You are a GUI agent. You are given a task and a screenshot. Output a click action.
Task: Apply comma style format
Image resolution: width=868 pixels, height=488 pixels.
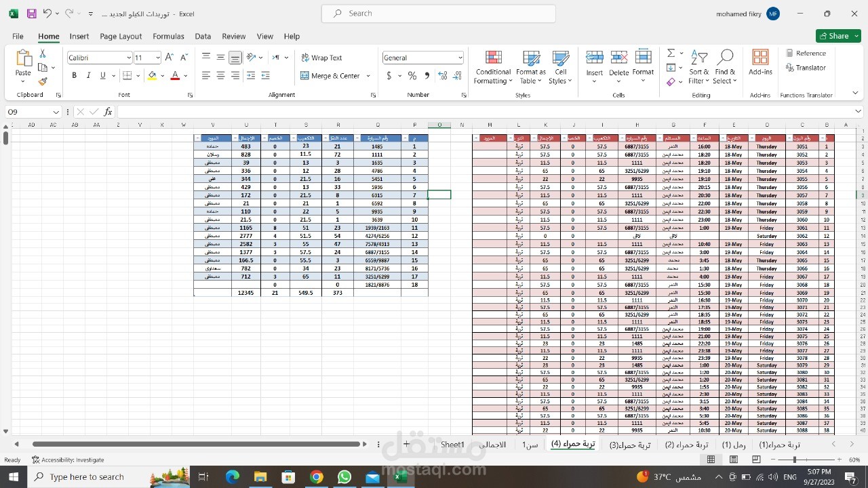[427, 76]
